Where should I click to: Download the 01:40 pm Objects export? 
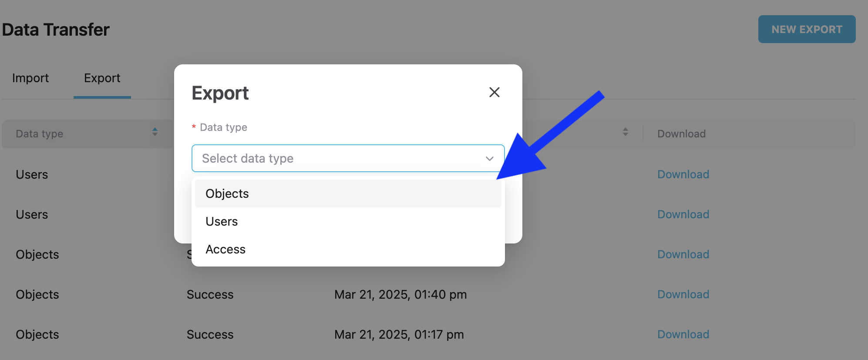tap(683, 294)
